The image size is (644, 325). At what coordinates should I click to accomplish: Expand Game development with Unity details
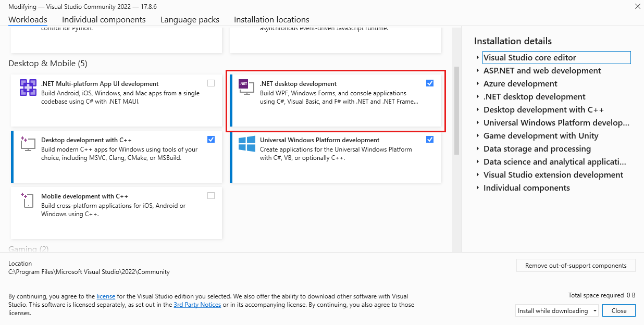[478, 136]
